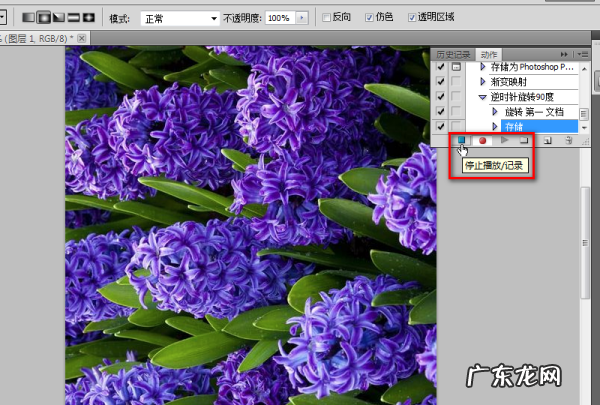Image resolution: width=600 pixels, height=405 pixels.
Task: Enable the 反向 (Reverse) checkbox
Action: click(329, 18)
